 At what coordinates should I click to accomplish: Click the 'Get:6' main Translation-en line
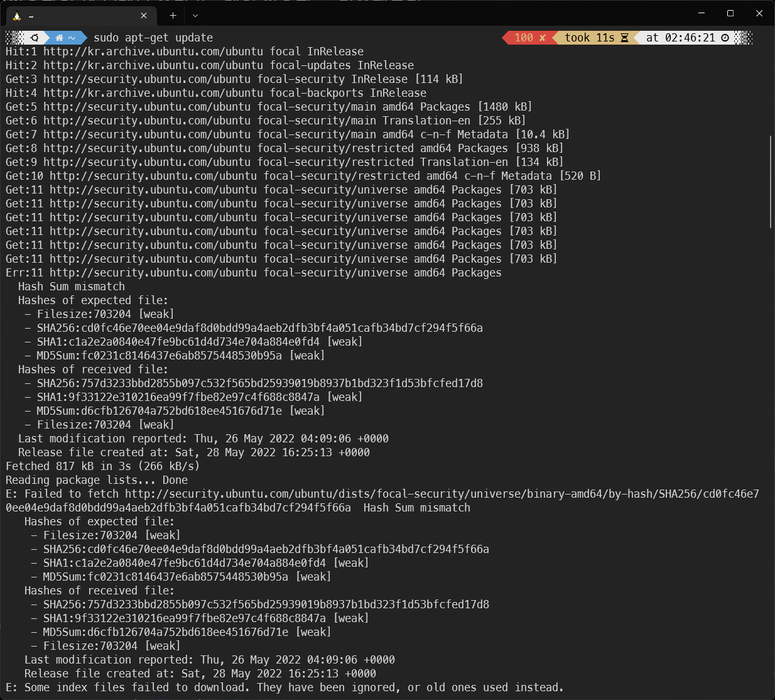pyautogui.click(x=266, y=121)
